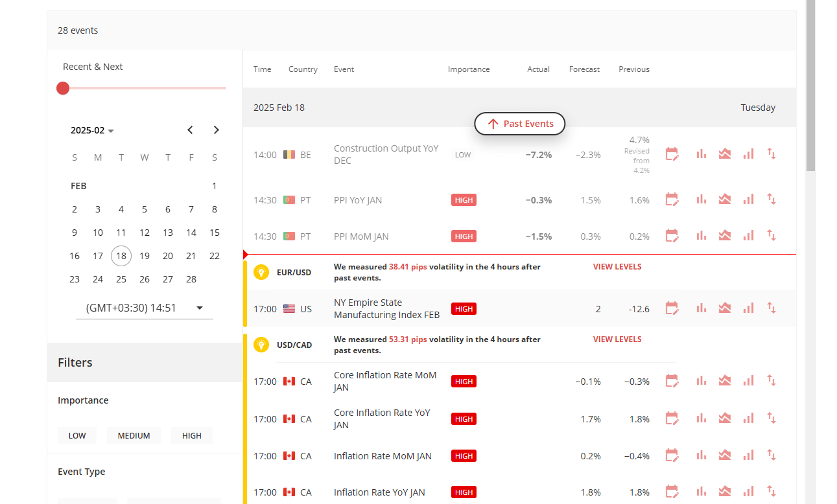Image resolution: width=837 pixels, height=504 pixels.
Task: Click the USD/CAD lightbulb insight icon
Action: (x=261, y=345)
